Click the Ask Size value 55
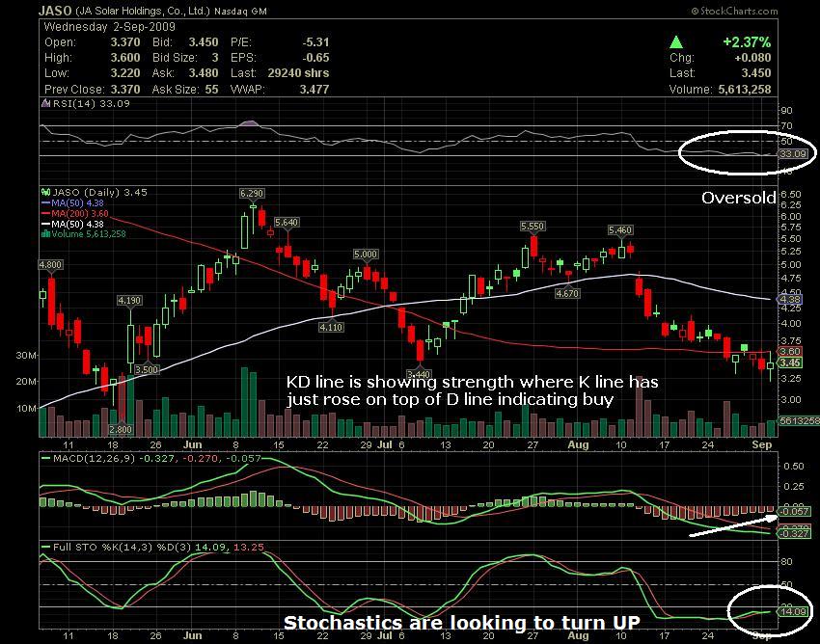Screen dimensions: 820x644 click(212, 89)
